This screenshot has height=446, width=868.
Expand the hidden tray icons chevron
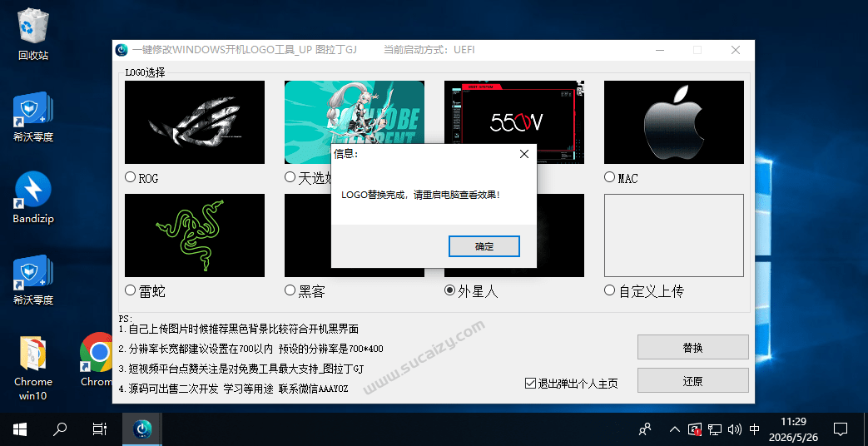[x=674, y=429]
